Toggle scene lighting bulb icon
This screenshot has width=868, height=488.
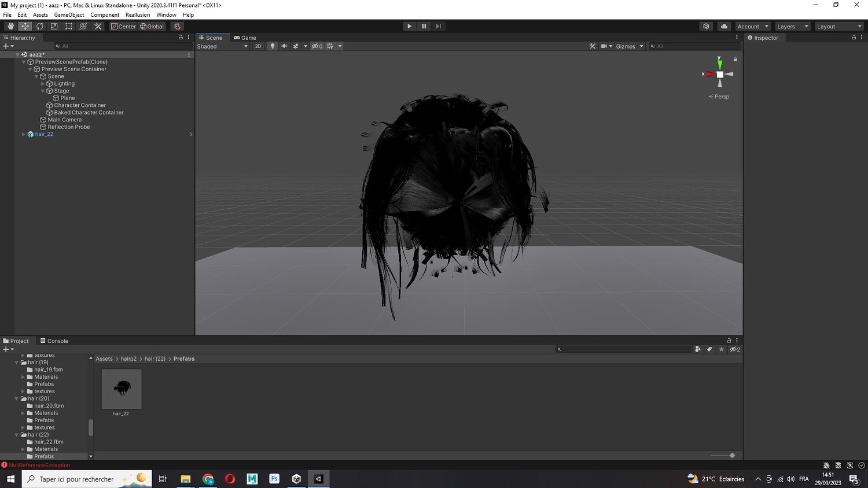(273, 46)
